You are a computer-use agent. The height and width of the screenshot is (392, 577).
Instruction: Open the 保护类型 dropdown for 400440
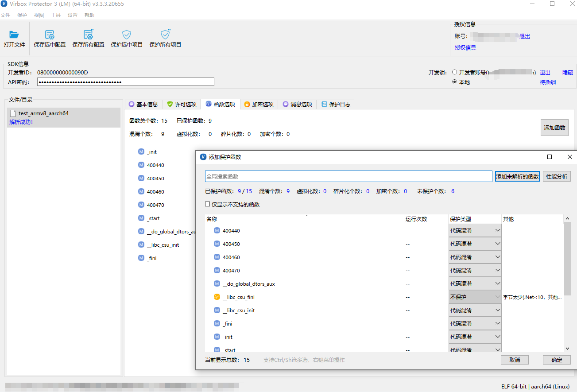tap(475, 230)
